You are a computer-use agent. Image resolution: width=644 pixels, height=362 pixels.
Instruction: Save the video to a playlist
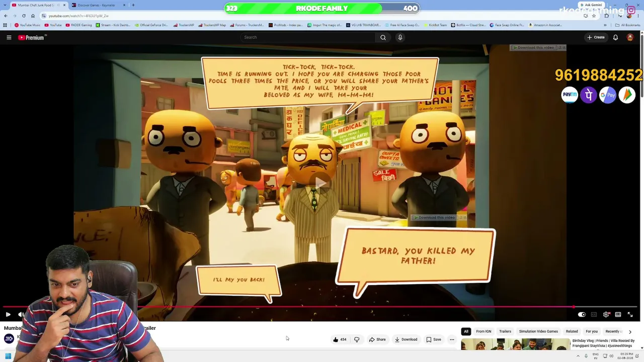pos(434,339)
